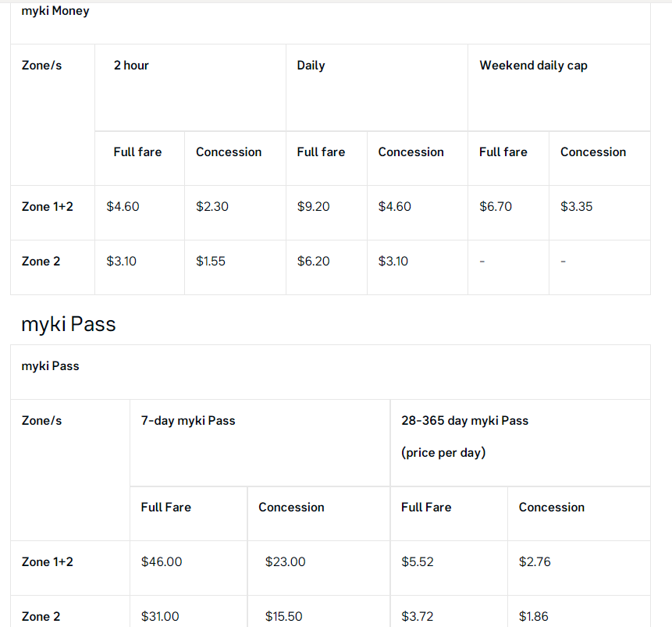Select the $5.52 per-day full fare

[x=418, y=562]
